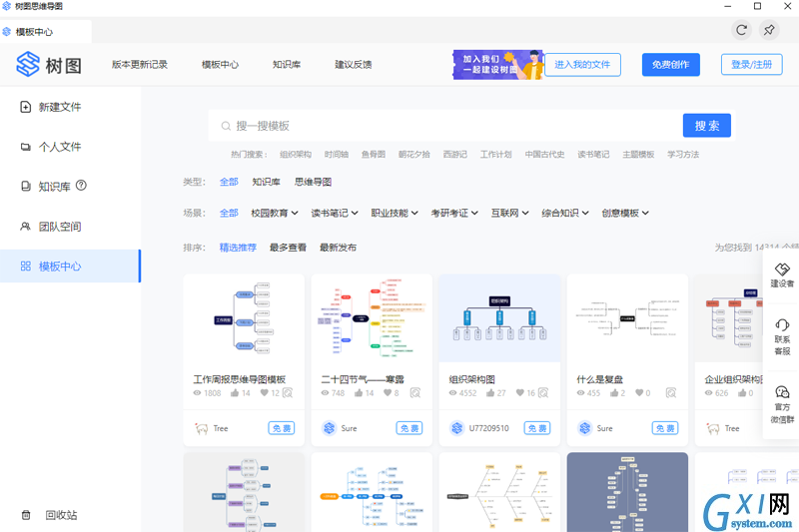Click the 搜一搜模板 search field
The width and height of the screenshot is (799, 532).
445,126
